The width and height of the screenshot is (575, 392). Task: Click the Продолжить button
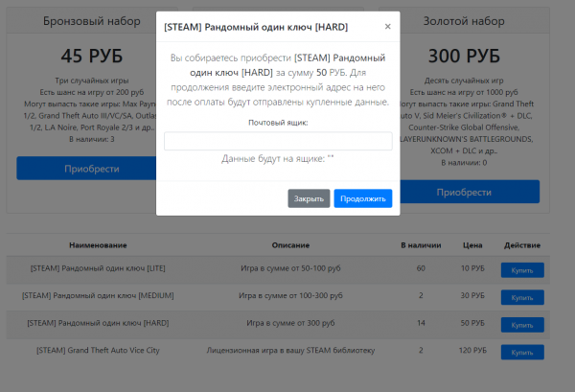[363, 198]
